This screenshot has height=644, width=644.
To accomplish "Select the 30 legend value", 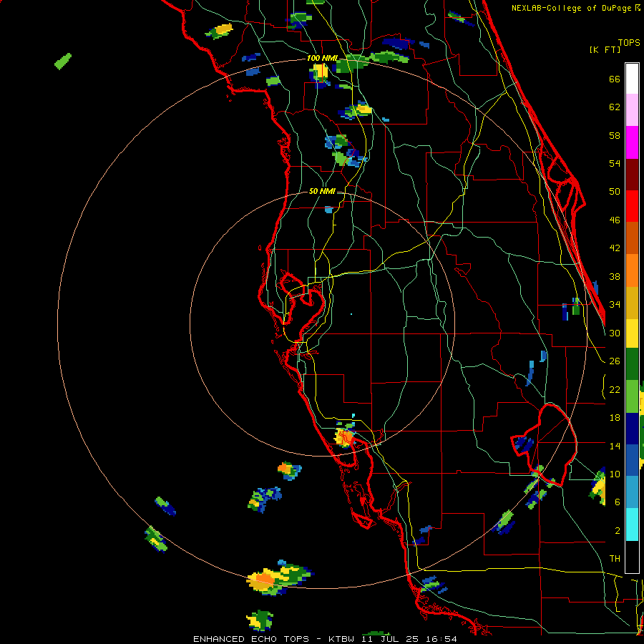I will [x=615, y=333].
